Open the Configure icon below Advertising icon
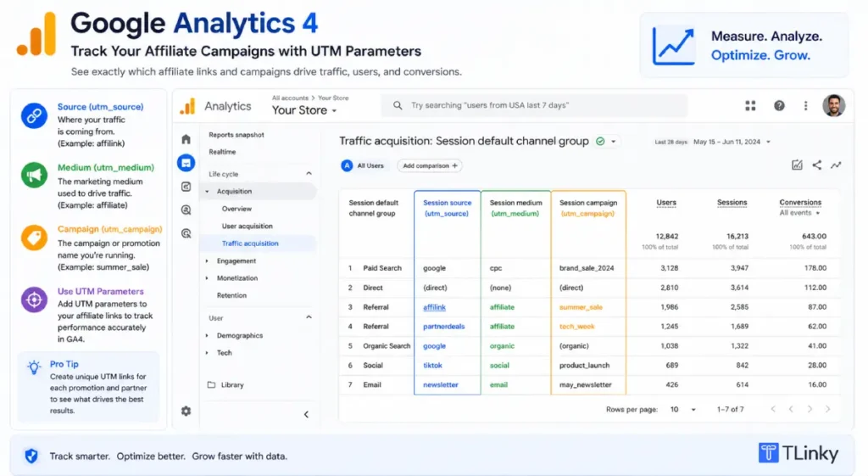 pos(186,233)
